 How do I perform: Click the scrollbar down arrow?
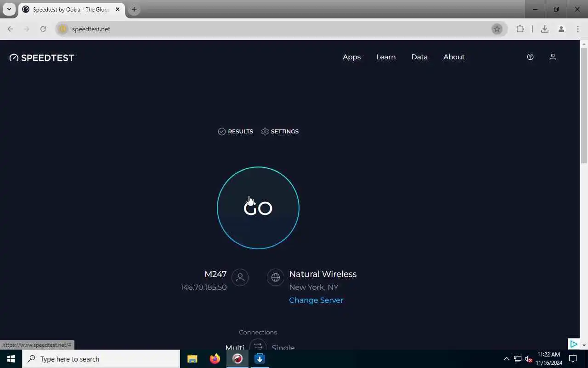pyautogui.click(x=584, y=345)
